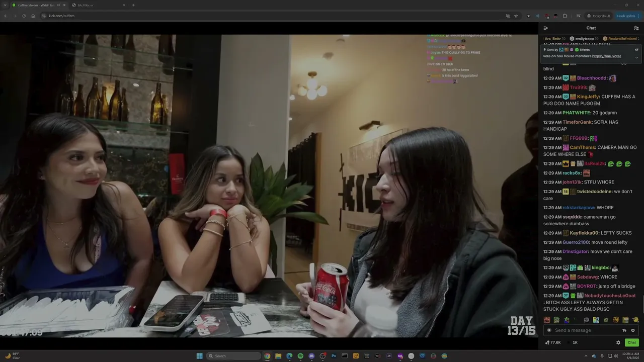Viewport: 644px width, 362px height.
Task: Expand the pinned message chevron
Action: pos(636,57)
